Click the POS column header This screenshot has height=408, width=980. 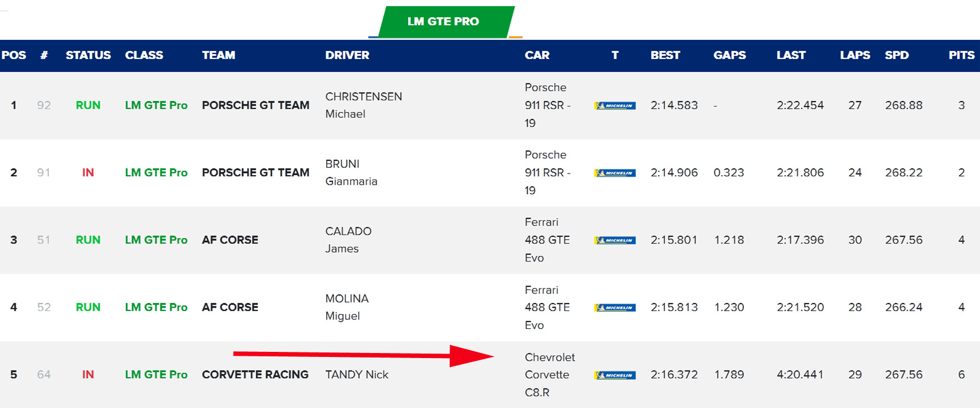(14, 55)
